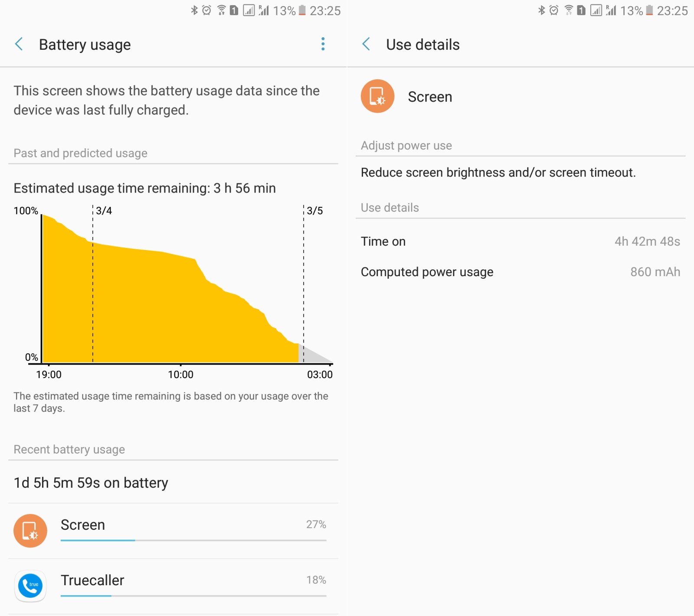Tap the Screen usage progress bar
Screen dimensions: 694x616
point(193,541)
